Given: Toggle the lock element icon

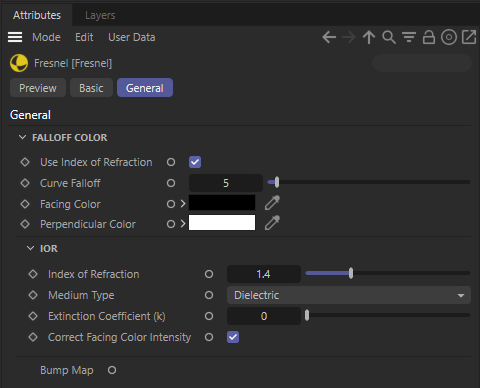Looking at the screenshot, I should [429, 37].
